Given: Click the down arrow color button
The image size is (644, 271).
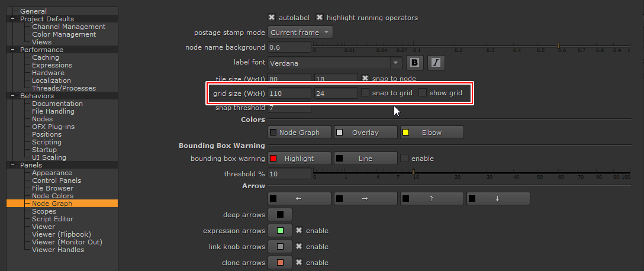Looking at the screenshot, I should 498,199.
